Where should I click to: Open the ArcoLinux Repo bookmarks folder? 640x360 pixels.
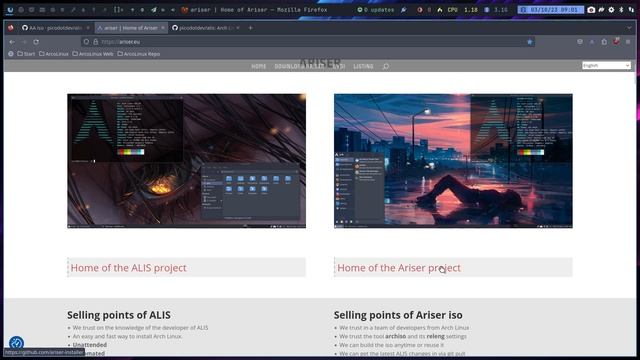(x=139, y=53)
